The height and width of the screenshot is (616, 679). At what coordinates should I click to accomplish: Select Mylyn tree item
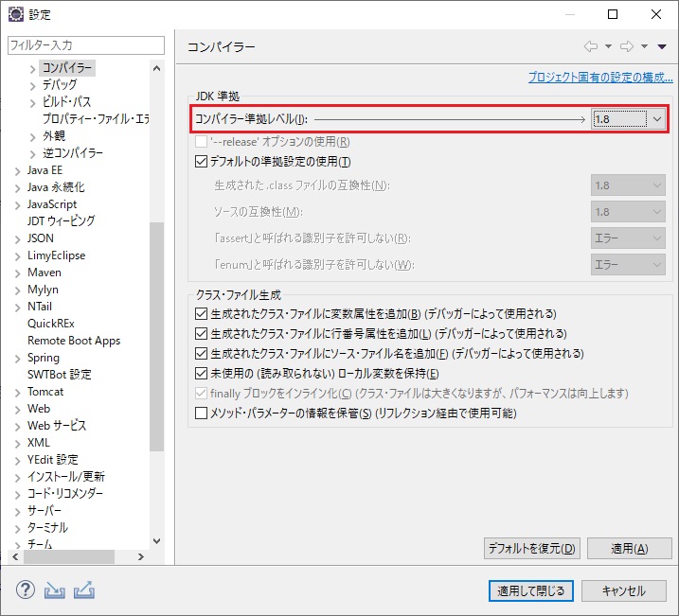43,289
